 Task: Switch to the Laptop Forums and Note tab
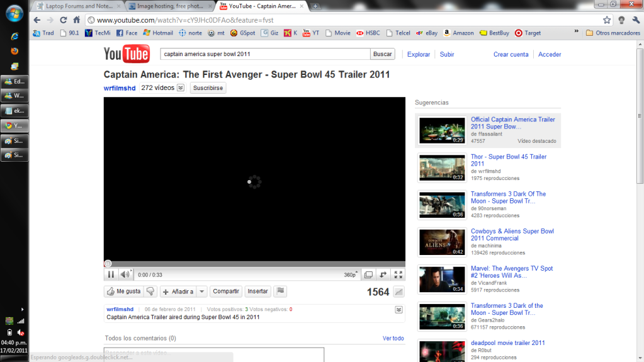click(x=79, y=6)
